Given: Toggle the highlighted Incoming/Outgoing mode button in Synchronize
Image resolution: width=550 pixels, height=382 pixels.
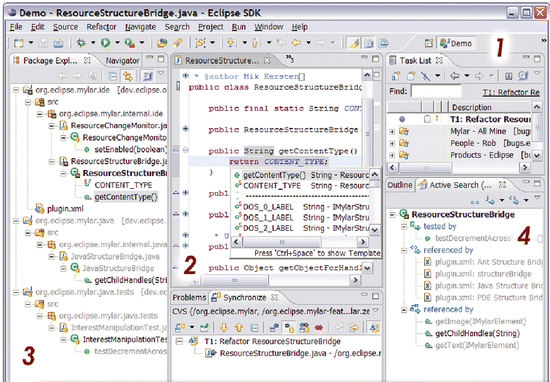Looking at the screenshot, I should (x=289, y=328).
